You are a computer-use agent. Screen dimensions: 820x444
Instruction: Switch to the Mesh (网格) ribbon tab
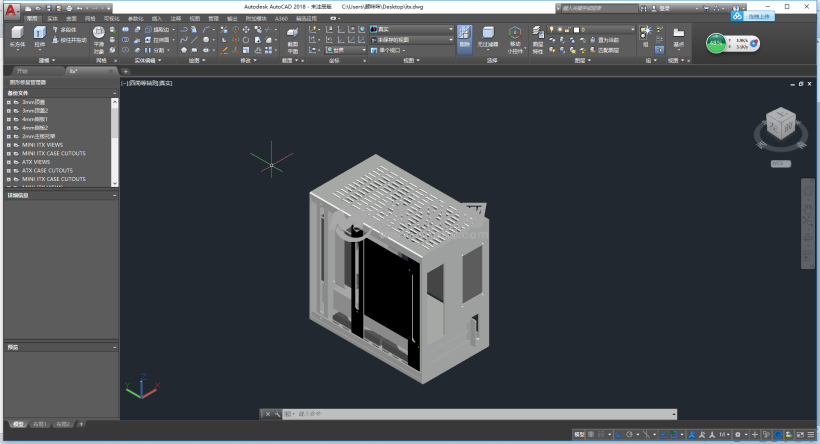[x=90, y=18]
